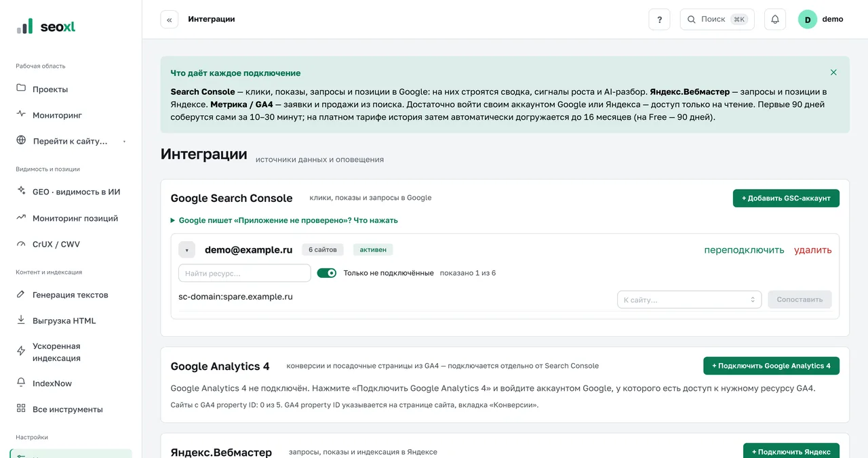Click the pencil icon beside Генерация текстов
Viewport: 868px width, 458px height.
pyautogui.click(x=21, y=294)
